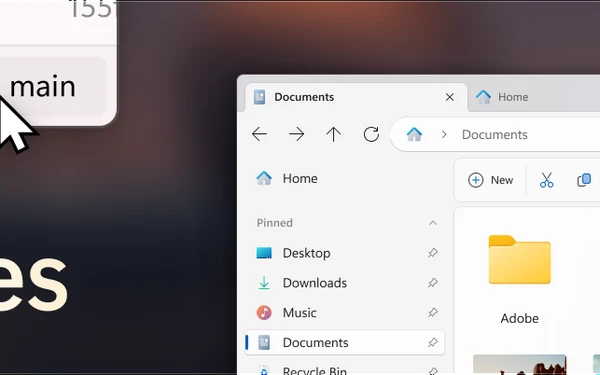Click the main item in the popup

click(53, 86)
